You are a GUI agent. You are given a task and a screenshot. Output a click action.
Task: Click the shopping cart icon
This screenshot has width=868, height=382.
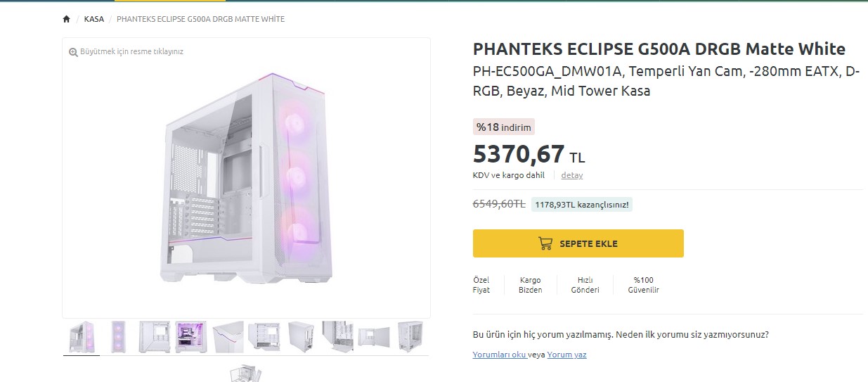(545, 243)
